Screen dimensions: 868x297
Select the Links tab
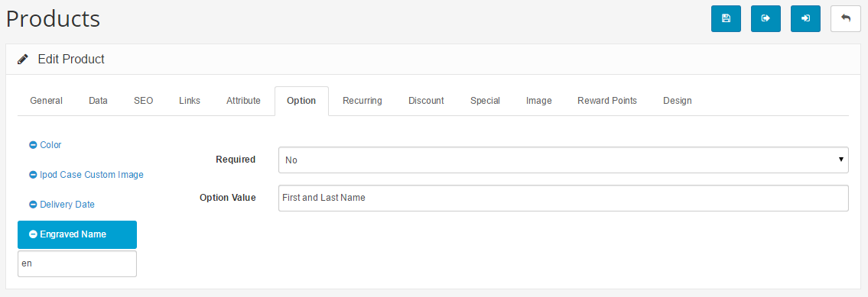coord(190,101)
